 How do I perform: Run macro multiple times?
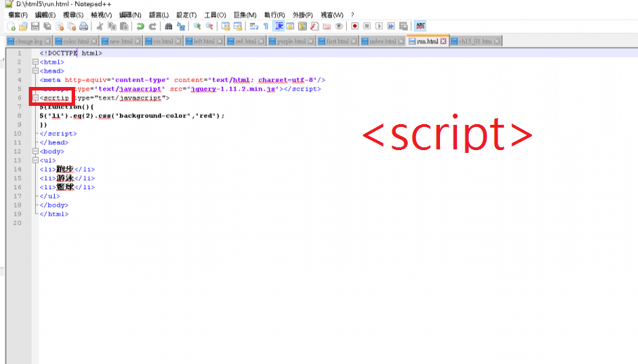[391, 27]
